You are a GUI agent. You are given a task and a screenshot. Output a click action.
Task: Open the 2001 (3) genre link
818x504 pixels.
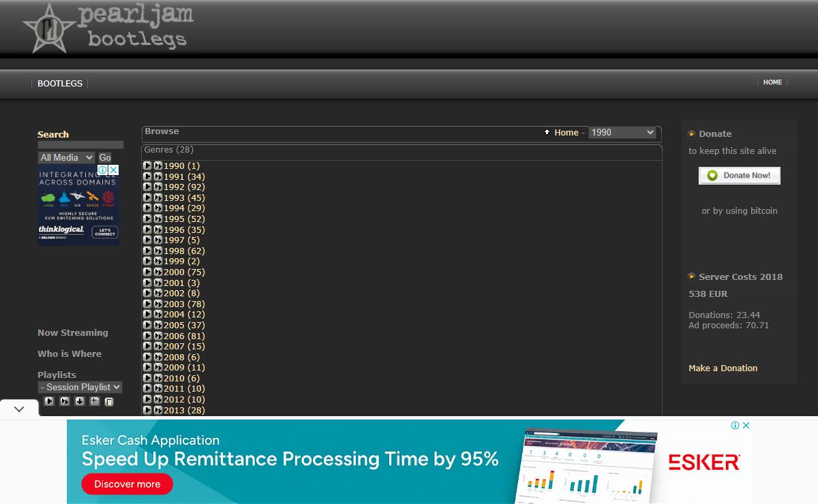coord(182,283)
